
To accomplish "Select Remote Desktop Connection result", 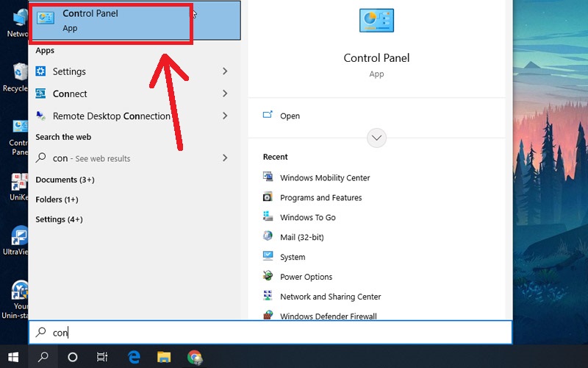I will (135, 116).
